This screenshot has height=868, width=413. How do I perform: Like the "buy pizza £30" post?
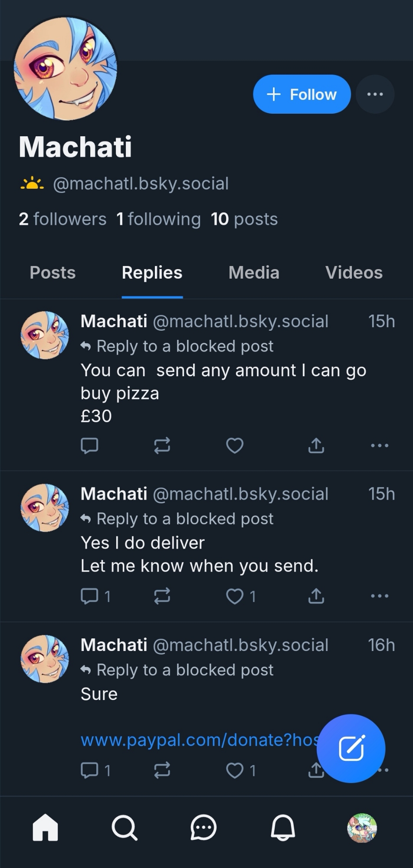(x=235, y=445)
